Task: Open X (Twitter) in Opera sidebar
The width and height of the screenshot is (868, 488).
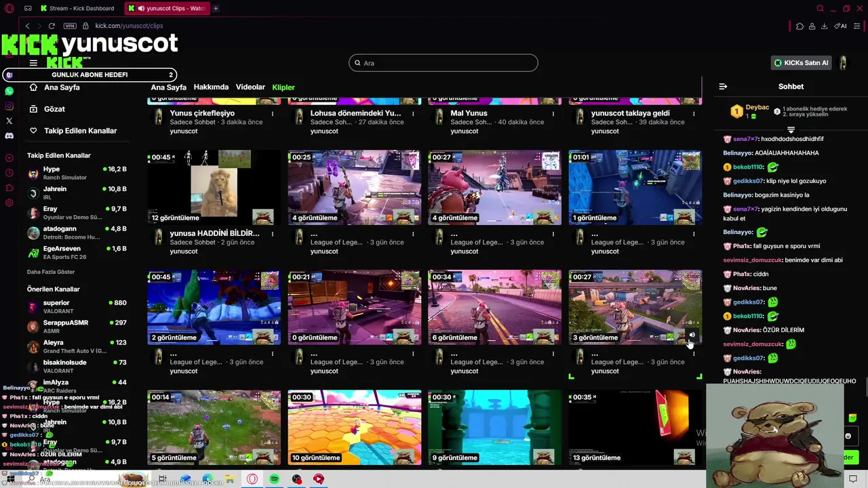Action: [9, 121]
